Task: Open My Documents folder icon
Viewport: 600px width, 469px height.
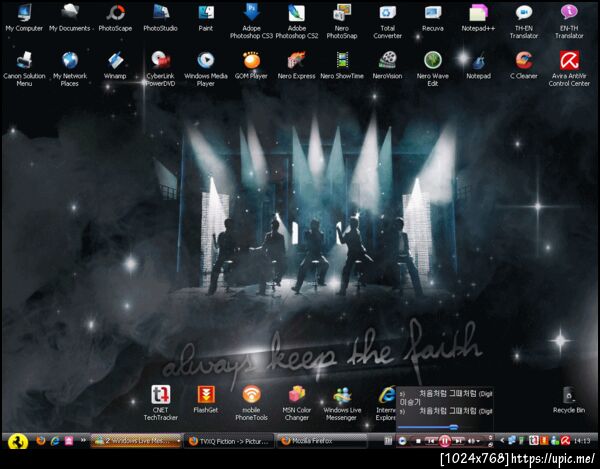Action: pyautogui.click(x=70, y=18)
